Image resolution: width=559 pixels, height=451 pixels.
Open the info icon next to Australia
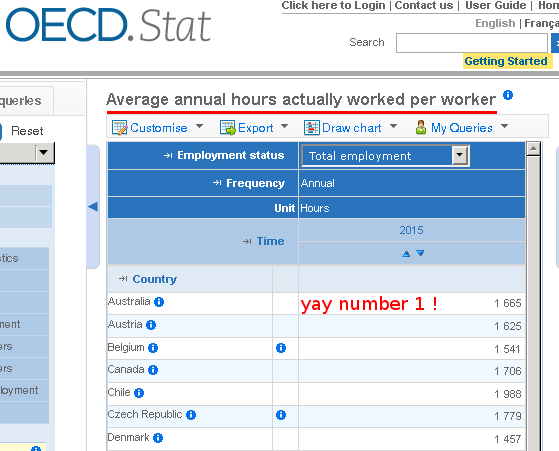point(159,302)
